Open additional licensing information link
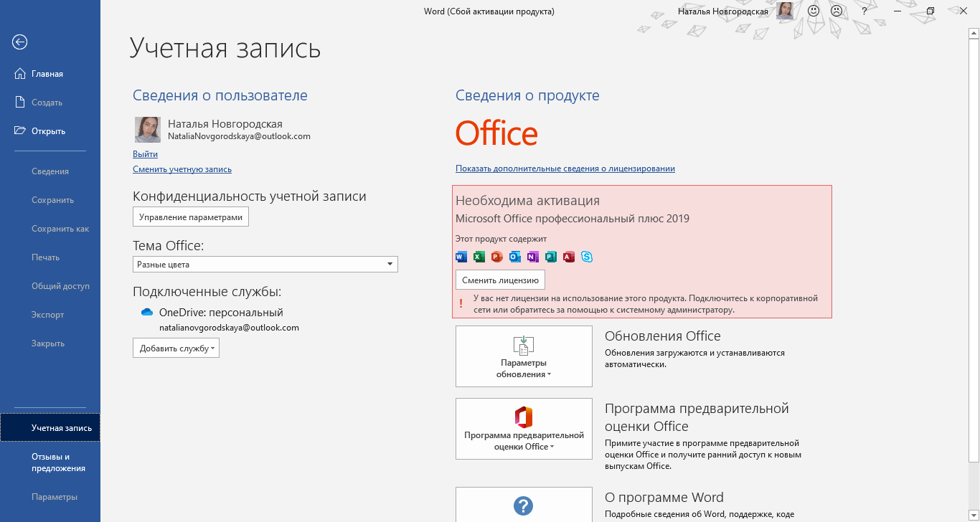This screenshot has width=980, height=522. click(565, 169)
